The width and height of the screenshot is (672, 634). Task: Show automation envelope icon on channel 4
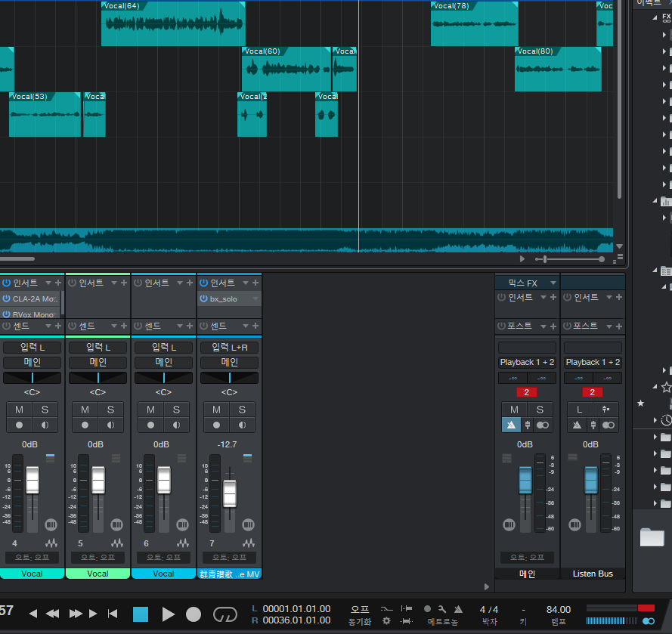click(x=51, y=543)
